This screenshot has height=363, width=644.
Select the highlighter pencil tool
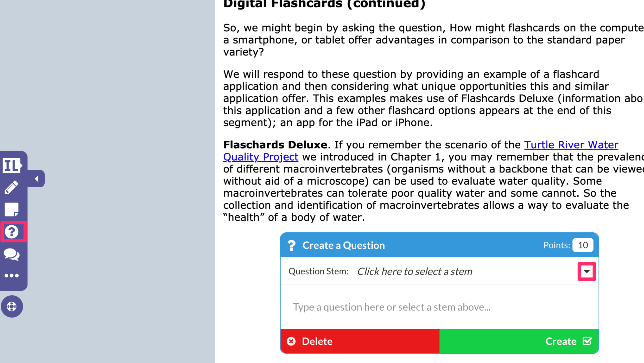click(x=11, y=187)
